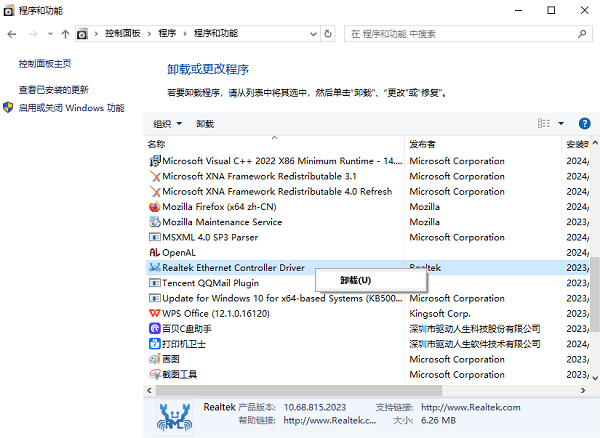Click the XNA Framework Redistributable 3.1 icon
Screen dimensions: 600x438
pyautogui.click(x=155, y=176)
